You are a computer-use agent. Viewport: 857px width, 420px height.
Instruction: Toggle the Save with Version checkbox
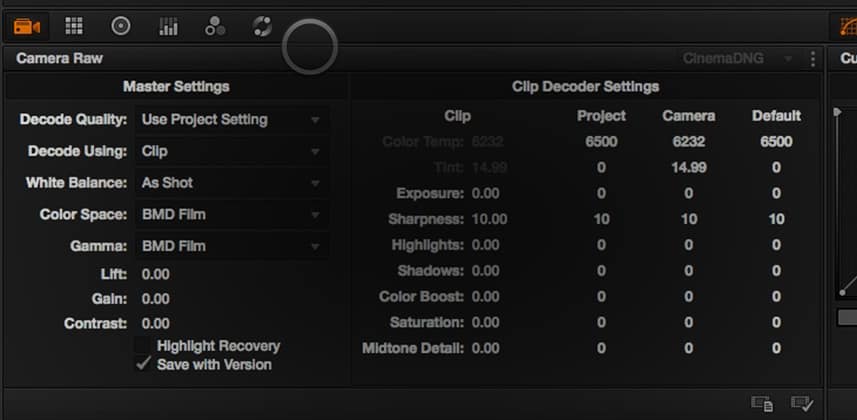[x=143, y=364]
